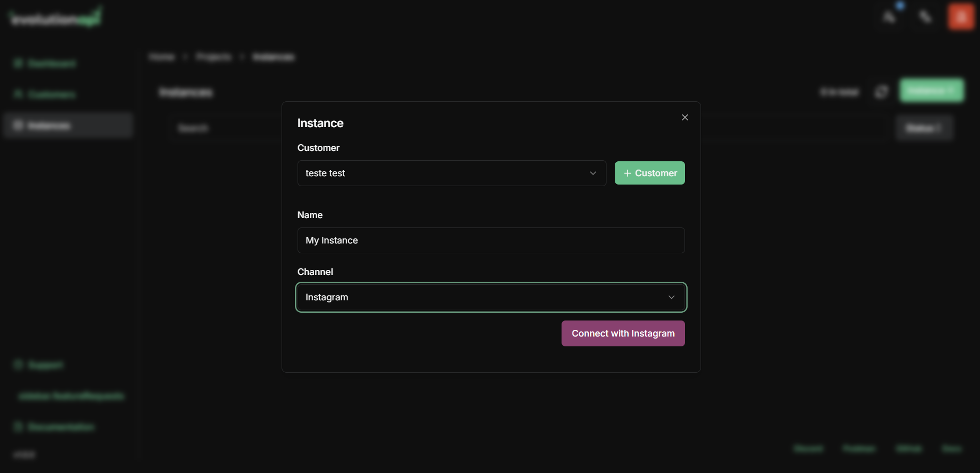Navigate to Home in the breadcrumb
Viewport: 980px width, 473px height.
pos(162,57)
